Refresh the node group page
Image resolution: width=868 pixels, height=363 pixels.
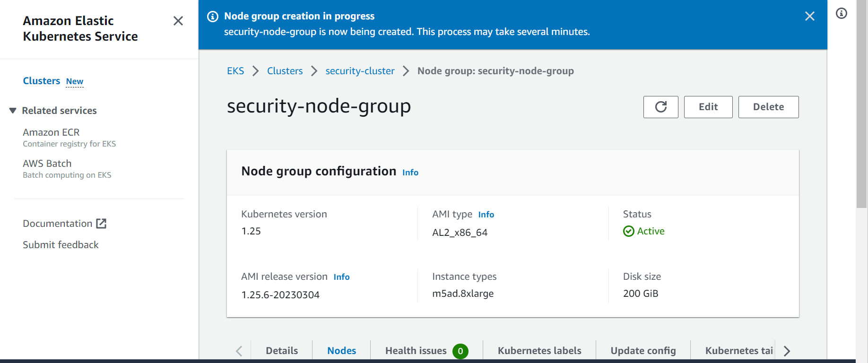tap(660, 107)
